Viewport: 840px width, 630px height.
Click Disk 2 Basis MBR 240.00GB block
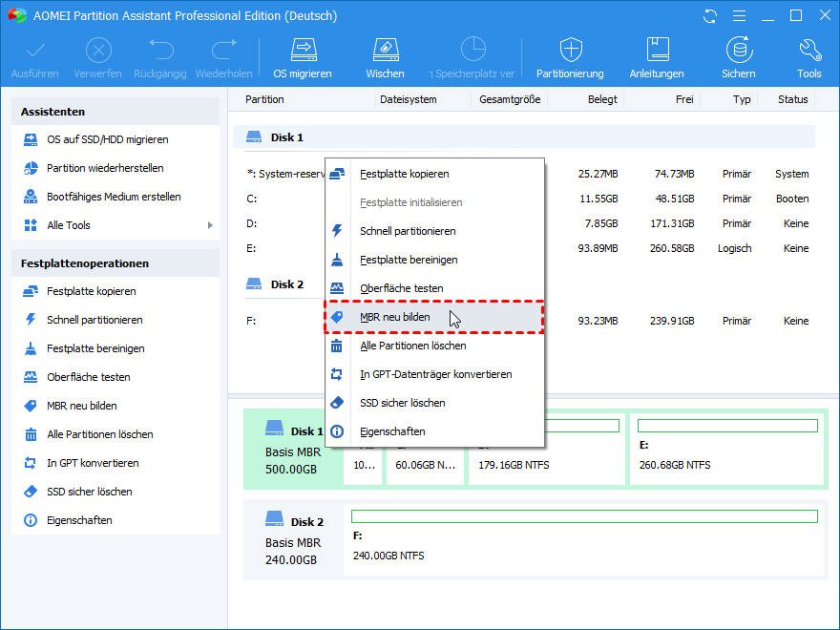(x=294, y=540)
